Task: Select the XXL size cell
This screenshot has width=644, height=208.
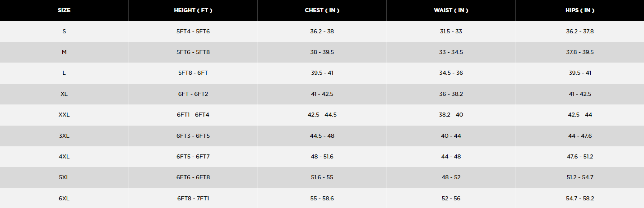Action: click(64, 115)
